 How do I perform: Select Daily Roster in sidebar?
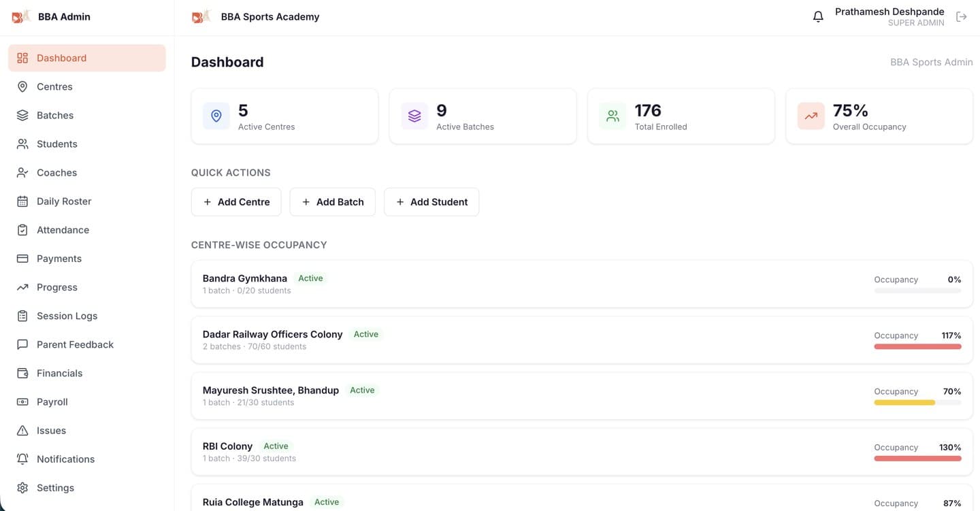pyautogui.click(x=87, y=201)
